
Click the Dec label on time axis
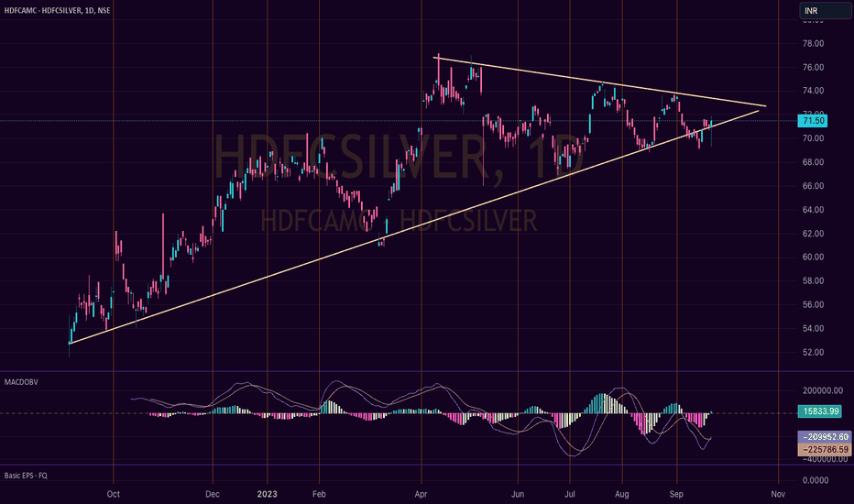[x=213, y=494]
